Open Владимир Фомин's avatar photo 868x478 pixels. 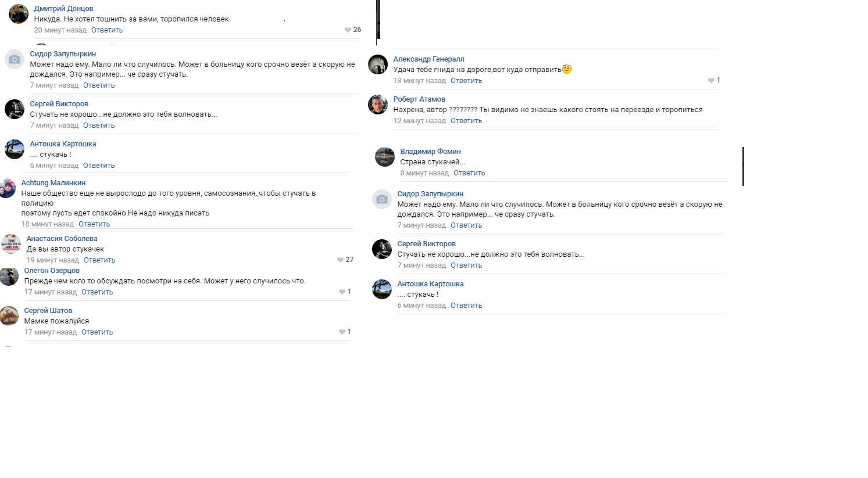pos(385,157)
